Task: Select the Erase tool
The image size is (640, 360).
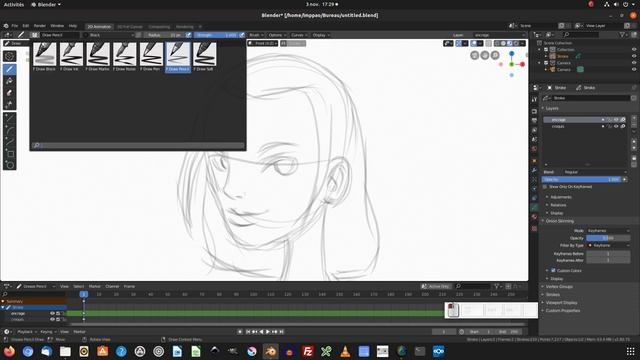Action: point(9,93)
